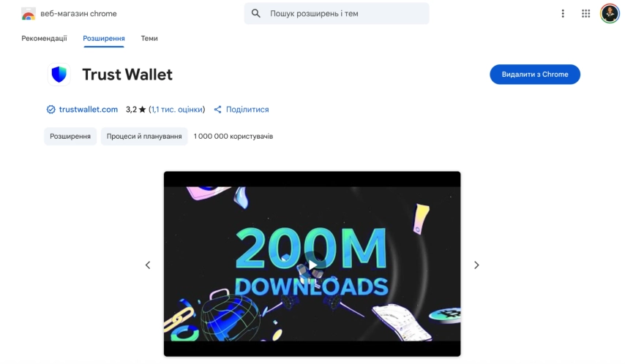Screen dimensions: 625x364
Task: Open the 1,1 тис. оцінки ratings link
Action: point(176,110)
